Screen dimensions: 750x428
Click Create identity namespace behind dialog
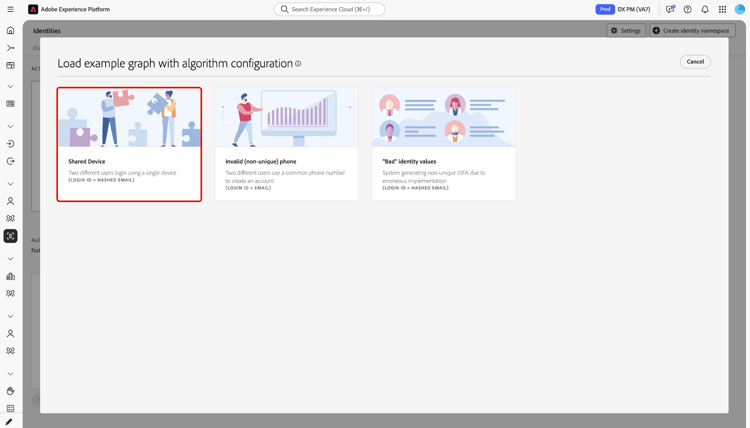692,31
